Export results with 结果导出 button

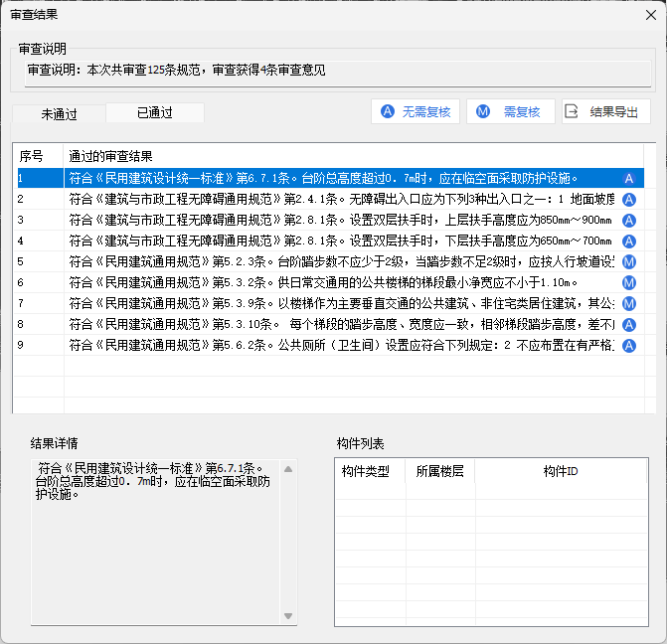(x=604, y=111)
